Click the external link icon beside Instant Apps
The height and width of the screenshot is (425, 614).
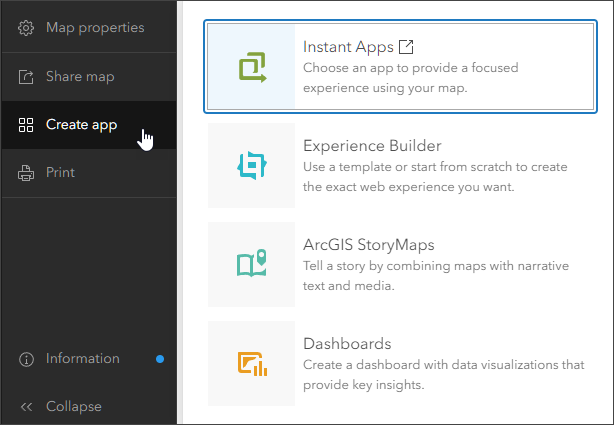[x=406, y=47]
